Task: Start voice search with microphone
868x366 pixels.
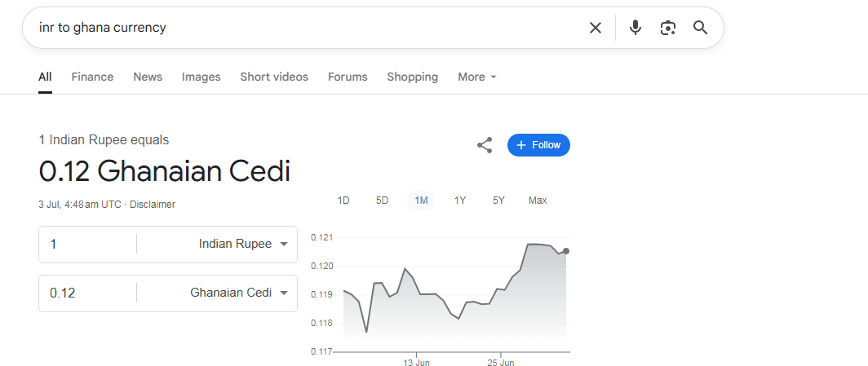Action: click(635, 28)
